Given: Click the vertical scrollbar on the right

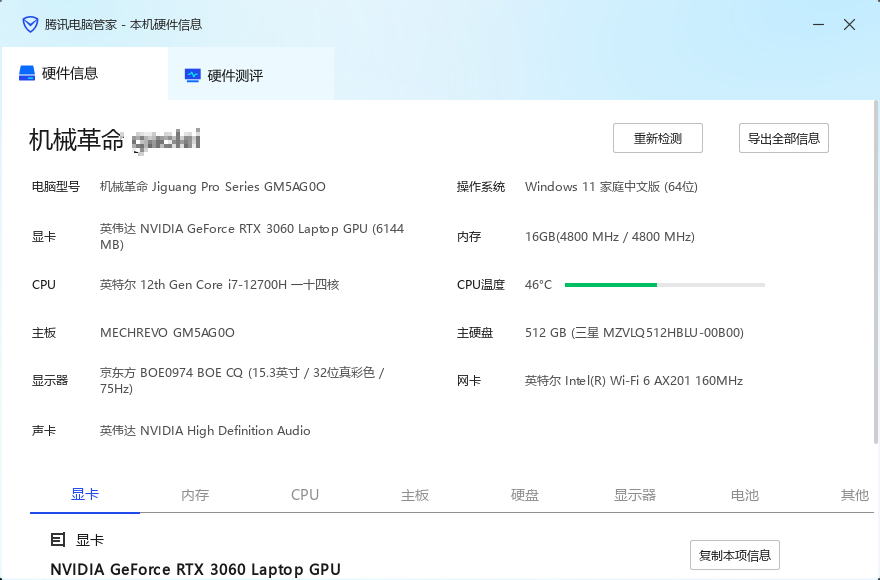Looking at the screenshot, I should [x=876, y=272].
